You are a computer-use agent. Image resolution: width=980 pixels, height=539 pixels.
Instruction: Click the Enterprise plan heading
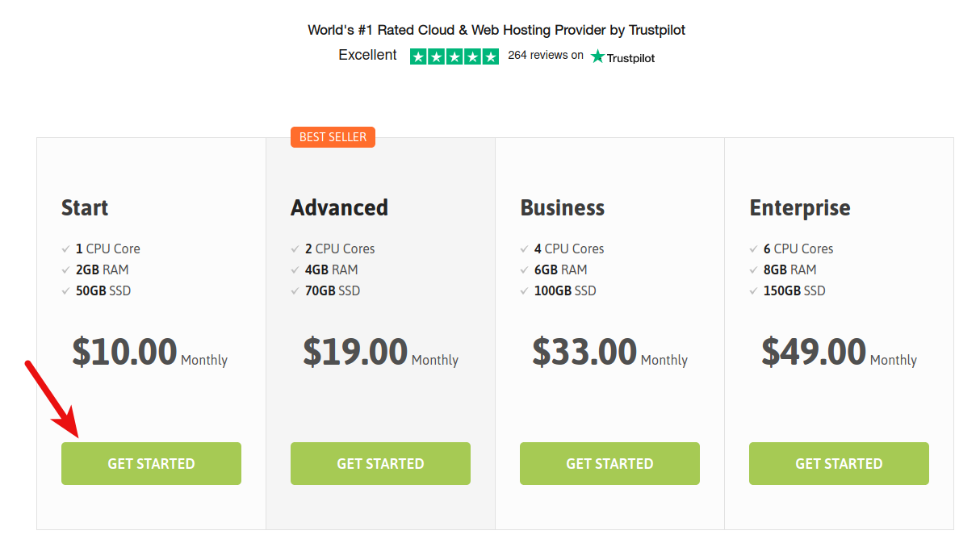[799, 207]
